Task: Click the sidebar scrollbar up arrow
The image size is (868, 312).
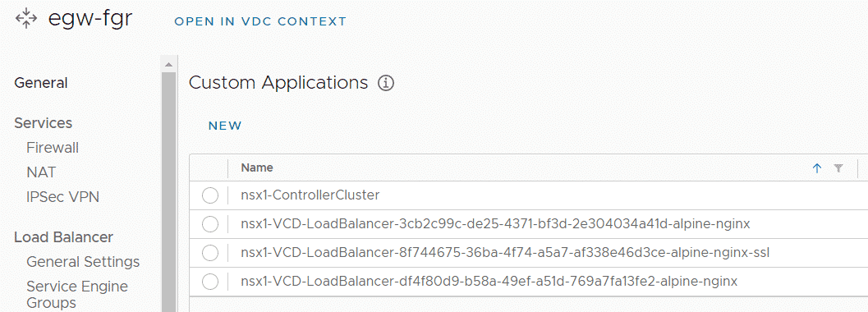Action: click(x=169, y=66)
